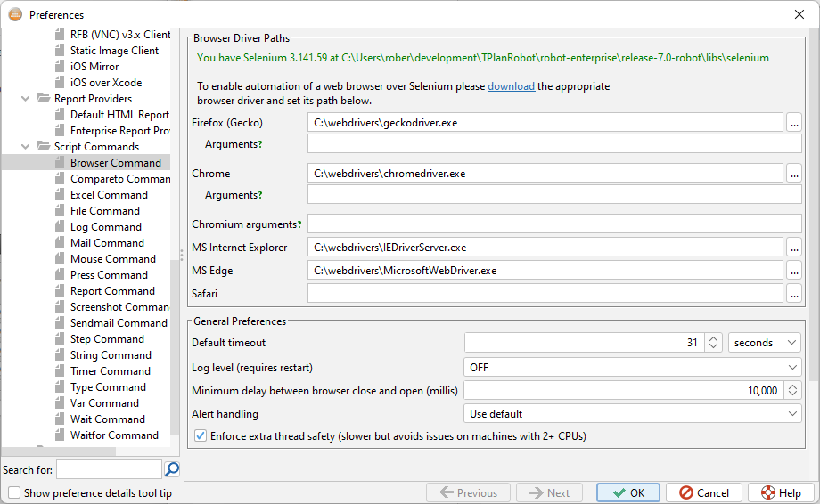Open the Alert handling dropdown
820x504 pixels.
632,413
